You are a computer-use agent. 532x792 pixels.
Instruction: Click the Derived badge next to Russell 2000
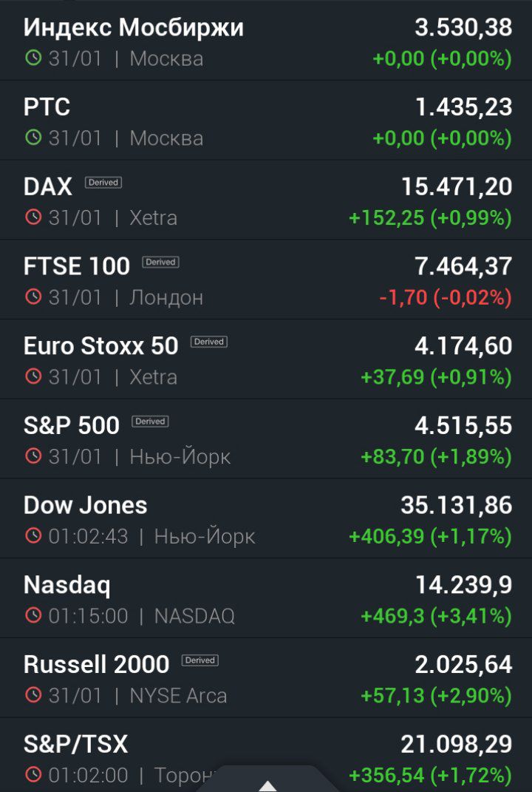coord(200,660)
